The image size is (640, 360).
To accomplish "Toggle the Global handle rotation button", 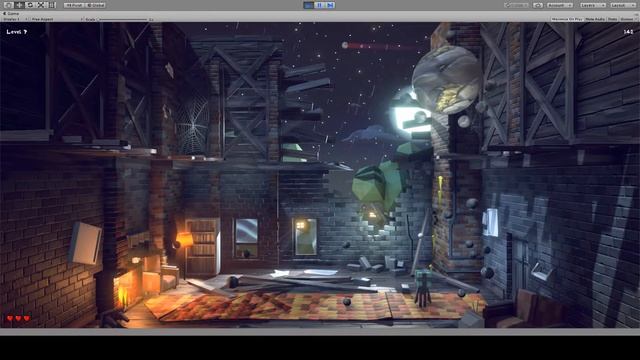I will coord(96,5).
